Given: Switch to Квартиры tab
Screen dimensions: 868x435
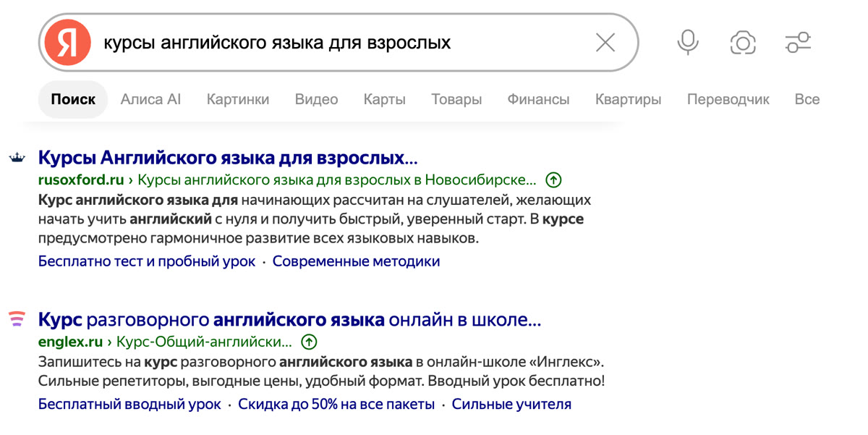Looking at the screenshot, I should 628,99.
